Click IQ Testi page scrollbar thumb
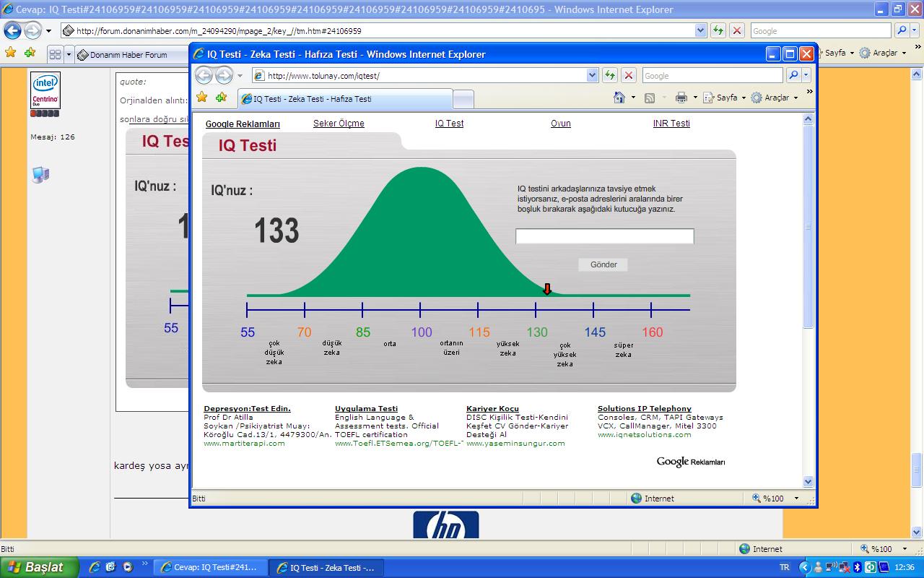The width and height of the screenshot is (924, 578). [x=808, y=227]
